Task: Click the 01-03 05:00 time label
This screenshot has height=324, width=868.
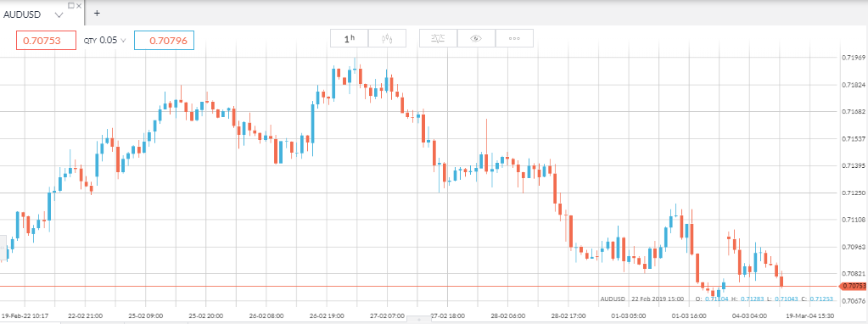Action: 628,316
